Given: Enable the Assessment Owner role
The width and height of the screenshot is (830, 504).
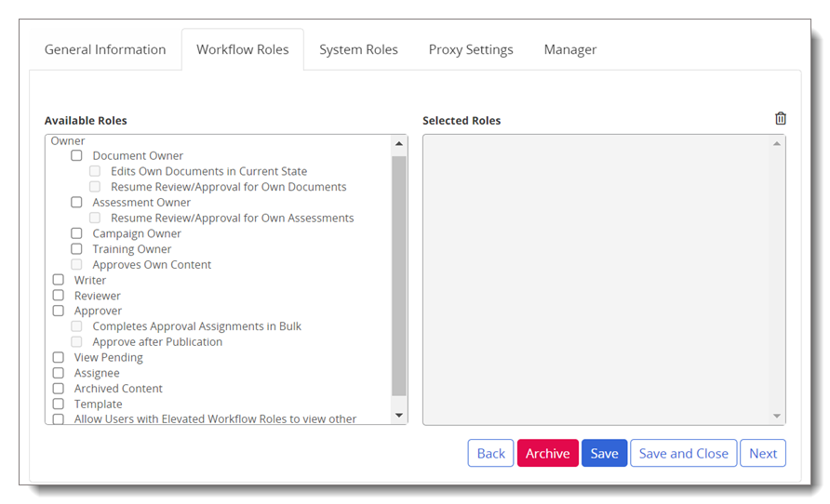Looking at the screenshot, I should coord(76,202).
